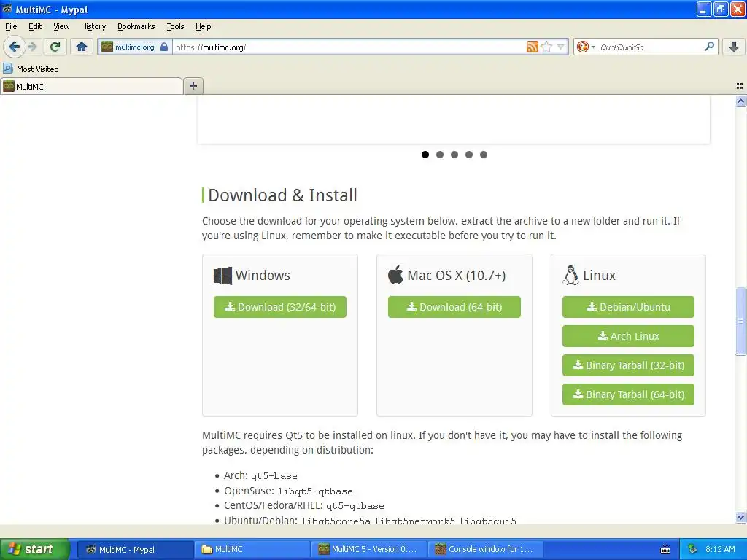747x560 pixels.
Task: Open the MultiMC folder taskbar item
Action: 252,549
